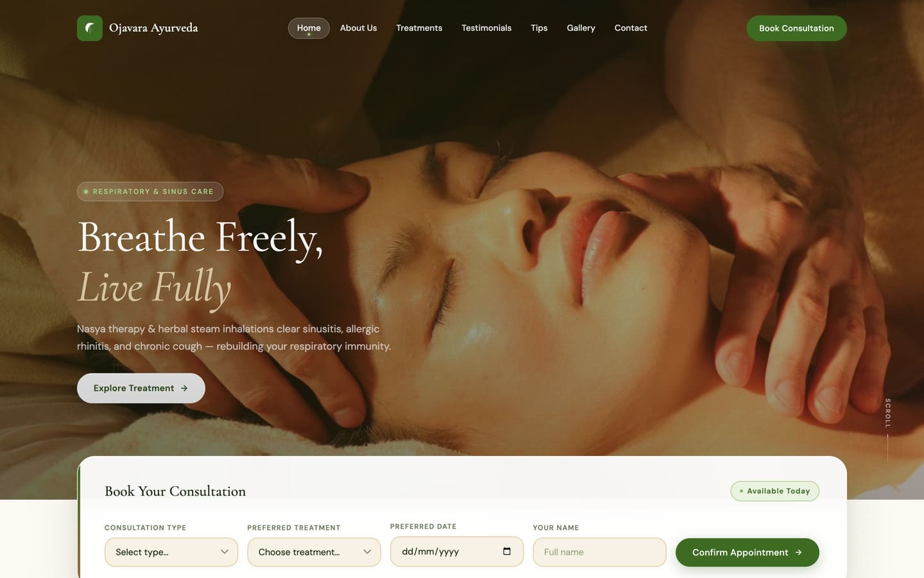Open the About Us page
The height and width of the screenshot is (578, 924).
358,28
